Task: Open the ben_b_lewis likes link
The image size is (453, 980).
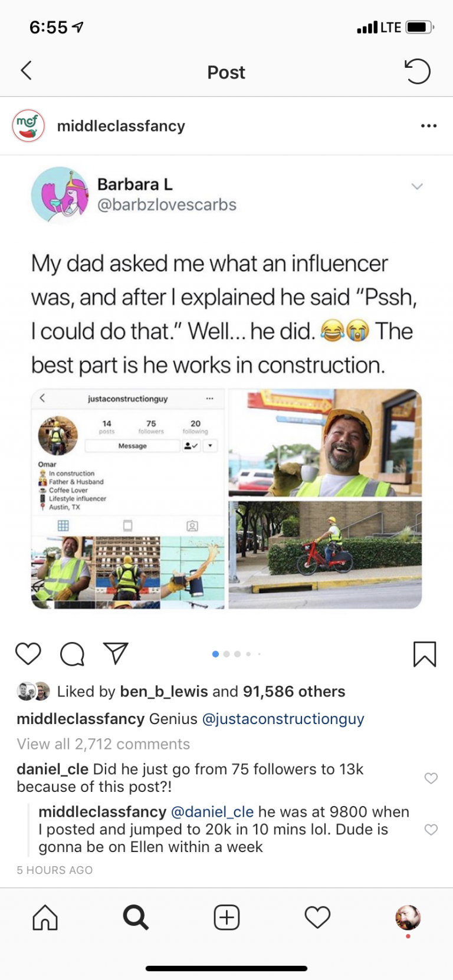Action: coord(164,691)
